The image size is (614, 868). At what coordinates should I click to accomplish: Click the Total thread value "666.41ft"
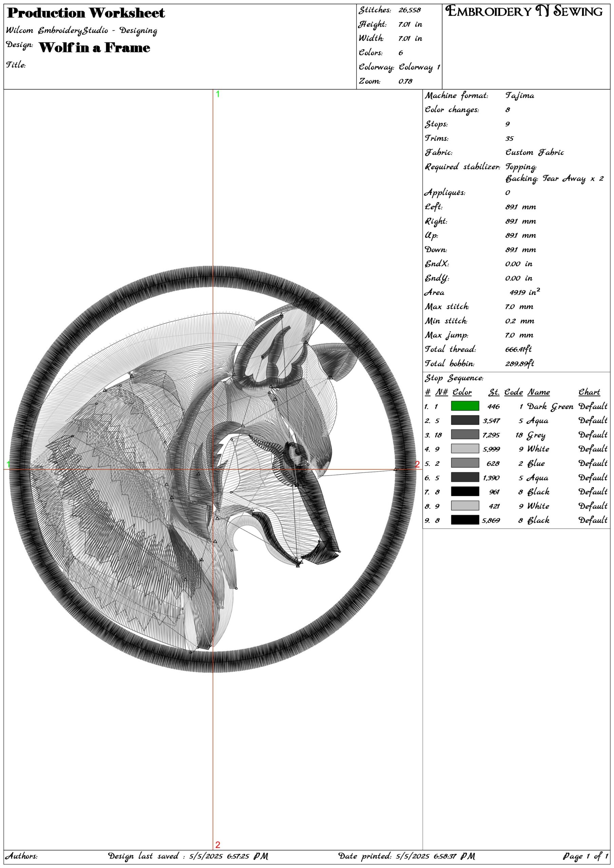tap(518, 349)
